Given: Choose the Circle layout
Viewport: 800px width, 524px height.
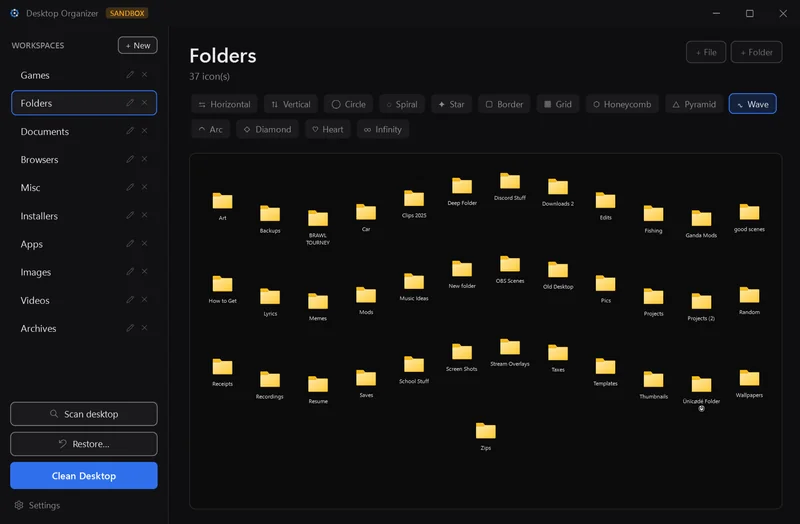Looking at the screenshot, I should (348, 104).
